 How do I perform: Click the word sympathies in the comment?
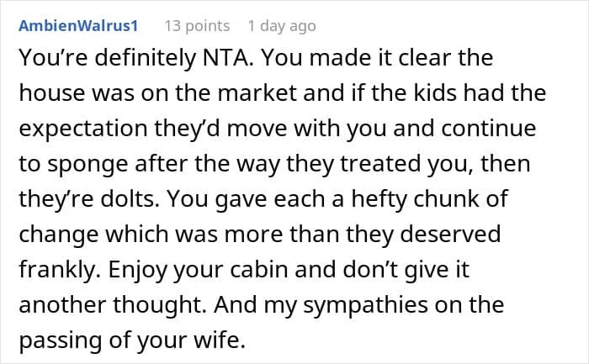pos(366,305)
